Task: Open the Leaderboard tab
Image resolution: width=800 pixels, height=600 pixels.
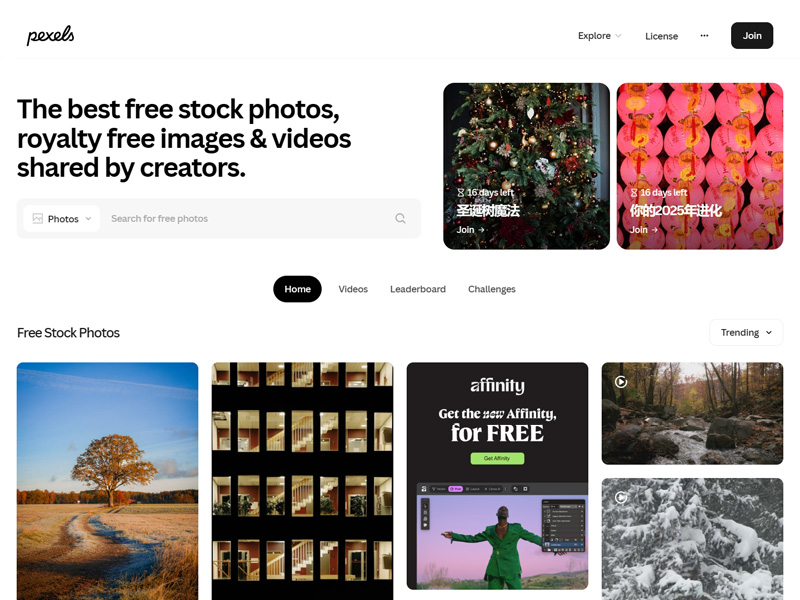Action: click(x=418, y=289)
